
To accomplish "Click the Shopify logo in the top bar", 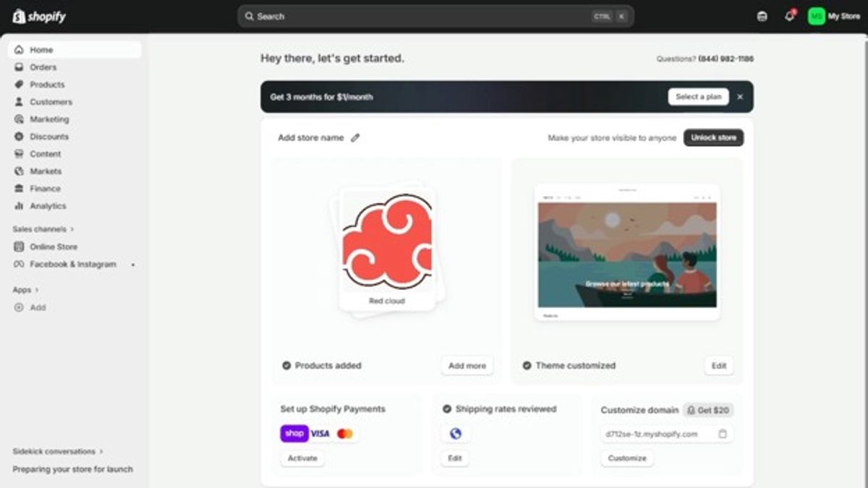I will coord(39,16).
